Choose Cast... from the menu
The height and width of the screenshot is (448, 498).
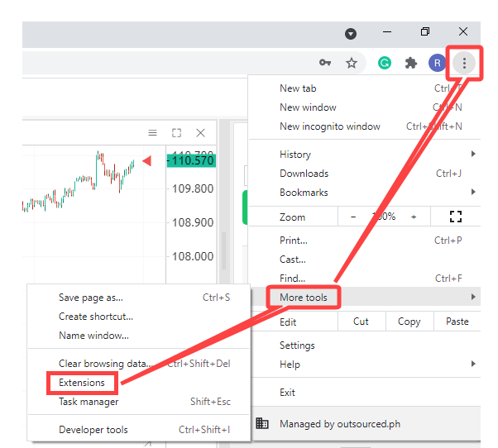coord(364,260)
